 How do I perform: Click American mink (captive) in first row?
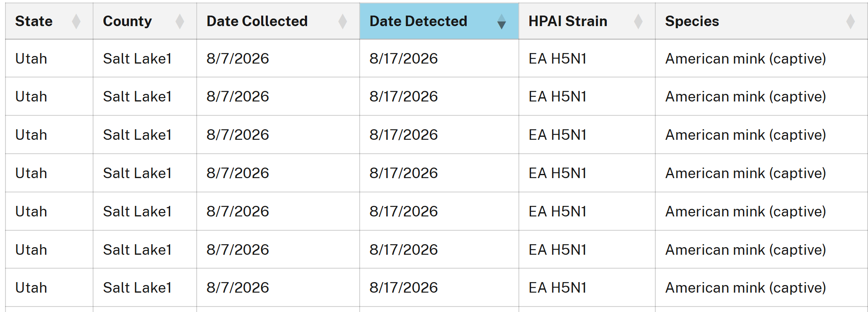point(745,59)
